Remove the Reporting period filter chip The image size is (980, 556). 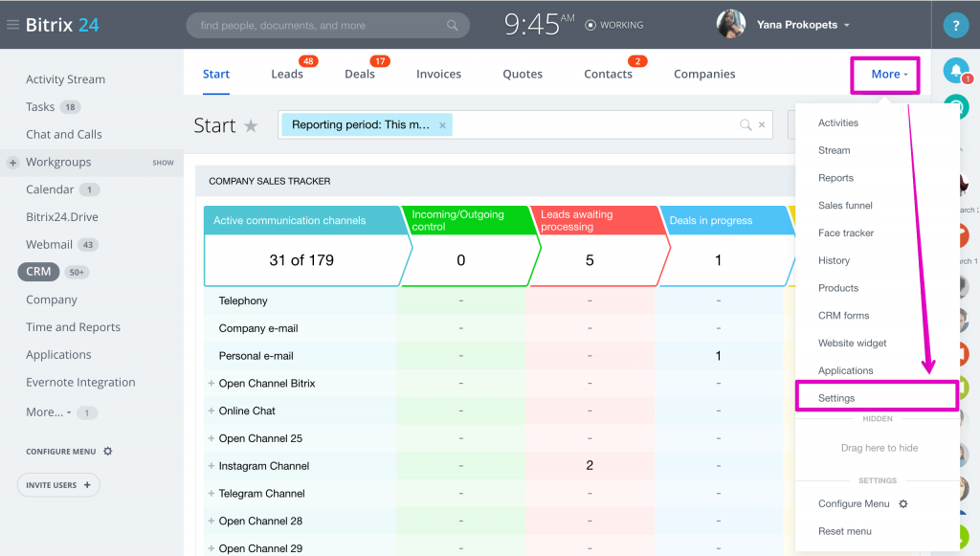(x=442, y=125)
